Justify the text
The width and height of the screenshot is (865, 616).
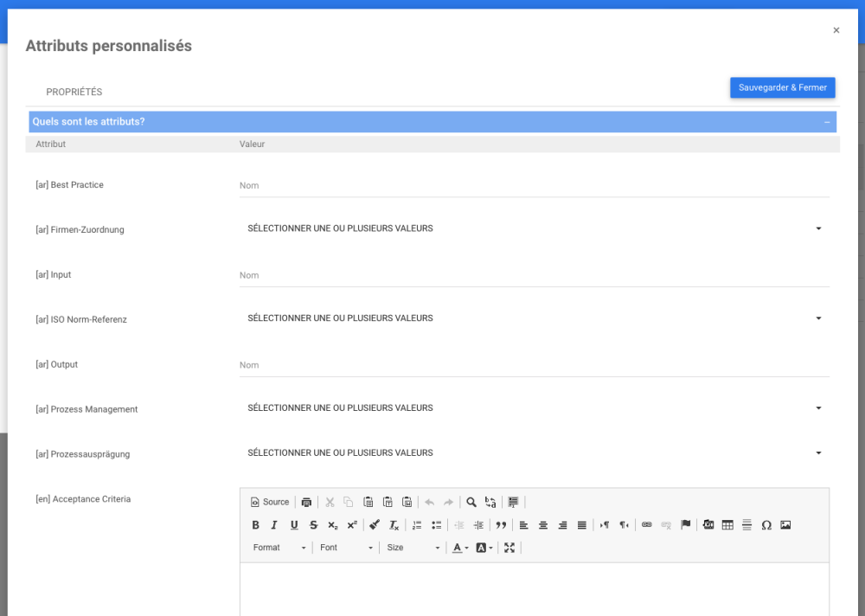(582, 525)
